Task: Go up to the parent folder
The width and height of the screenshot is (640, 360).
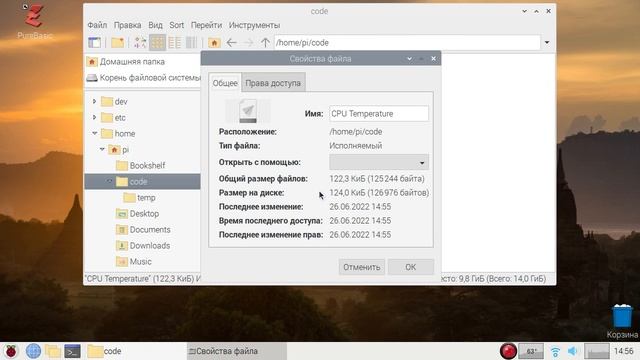Action: pyautogui.click(x=265, y=42)
